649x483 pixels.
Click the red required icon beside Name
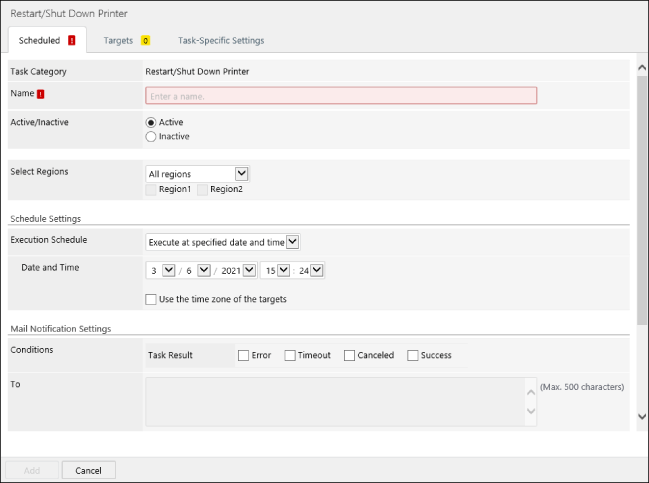click(x=40, y=94)
